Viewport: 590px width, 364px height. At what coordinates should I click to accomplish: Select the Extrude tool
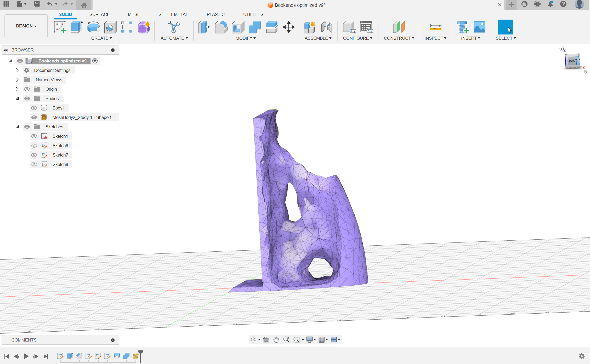coord(77,27)
